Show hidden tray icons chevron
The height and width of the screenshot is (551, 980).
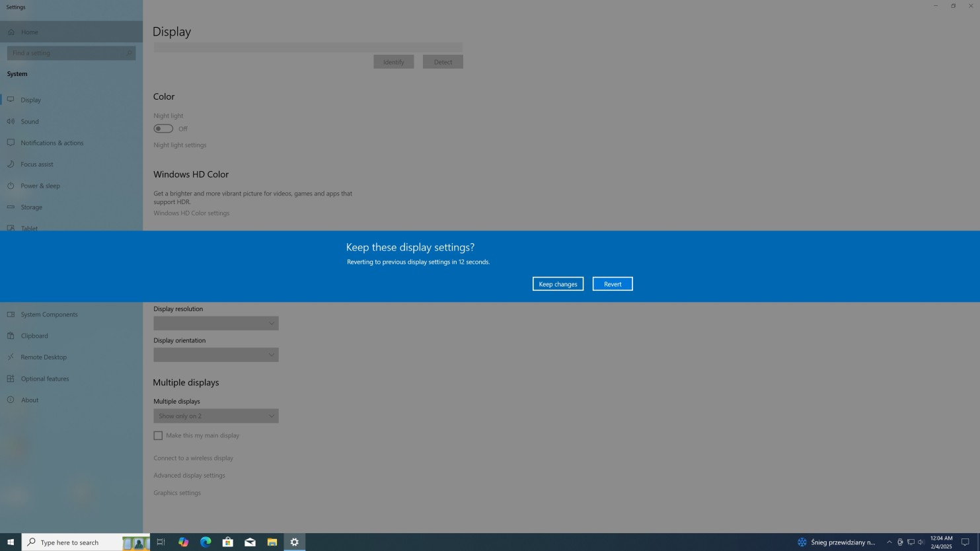click(x=889, y=542)
